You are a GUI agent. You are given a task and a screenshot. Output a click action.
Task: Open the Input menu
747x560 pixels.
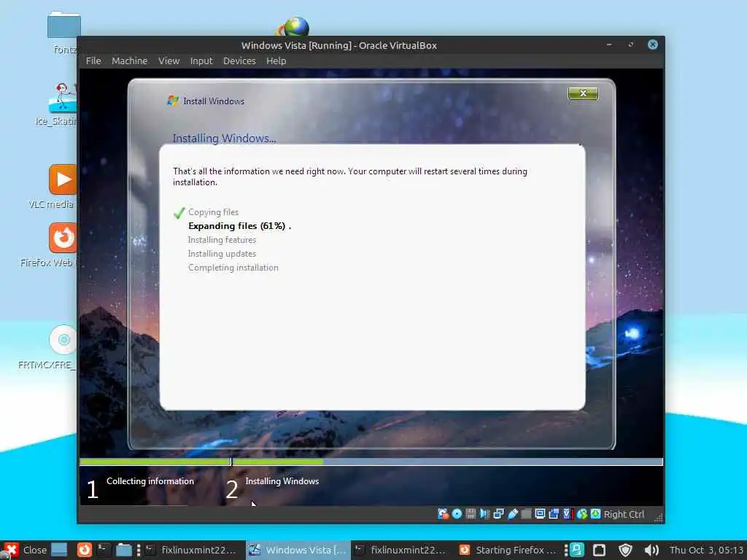201,61
